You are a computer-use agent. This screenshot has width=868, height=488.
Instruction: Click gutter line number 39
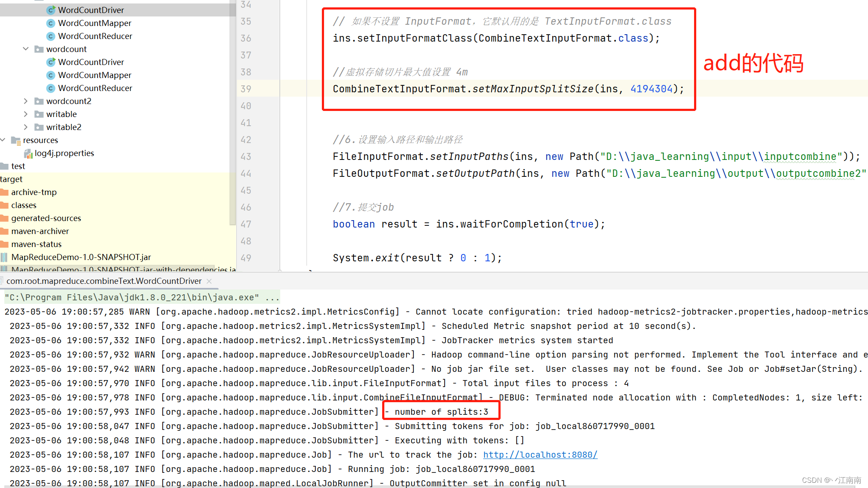tap(246, 89)
